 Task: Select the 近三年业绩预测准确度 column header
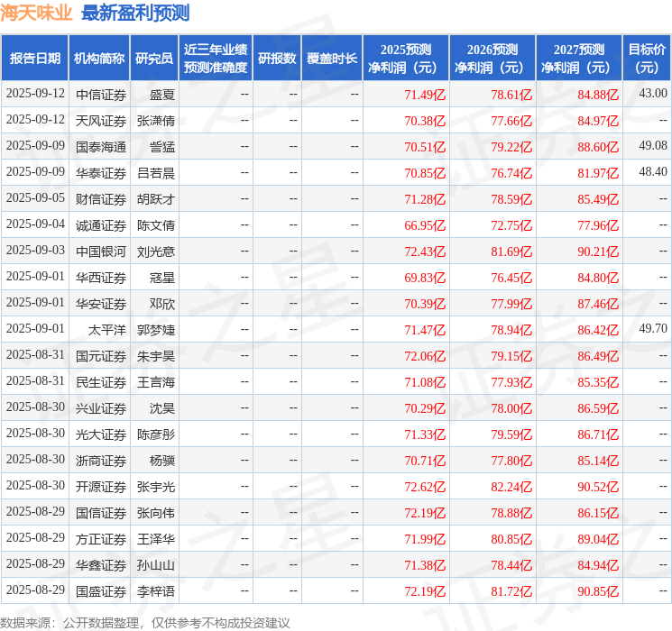pyautogui.click(x=216, y=59)
